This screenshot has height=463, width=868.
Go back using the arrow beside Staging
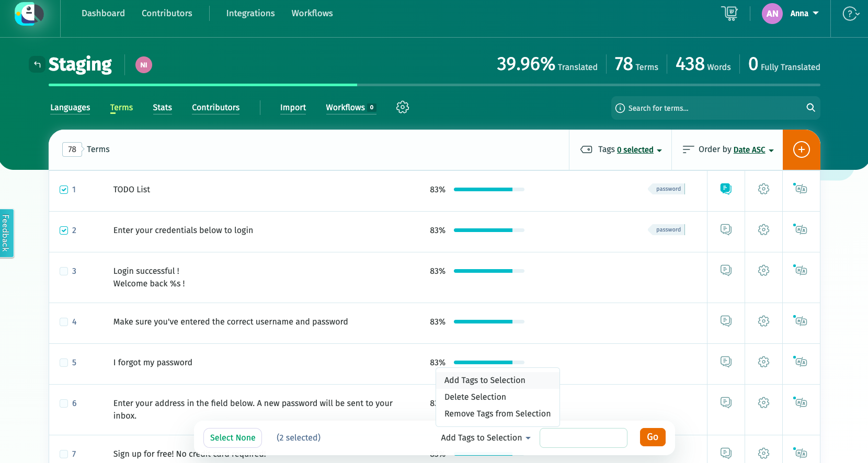click(x=37, y=64)
